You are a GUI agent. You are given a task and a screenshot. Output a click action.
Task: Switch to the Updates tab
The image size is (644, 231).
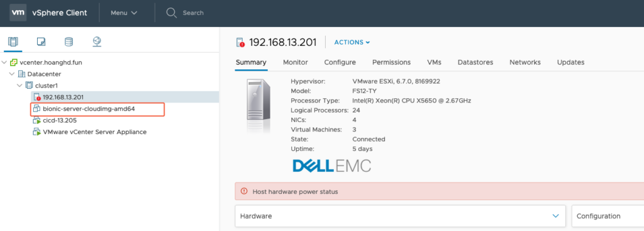coord(570,62)
